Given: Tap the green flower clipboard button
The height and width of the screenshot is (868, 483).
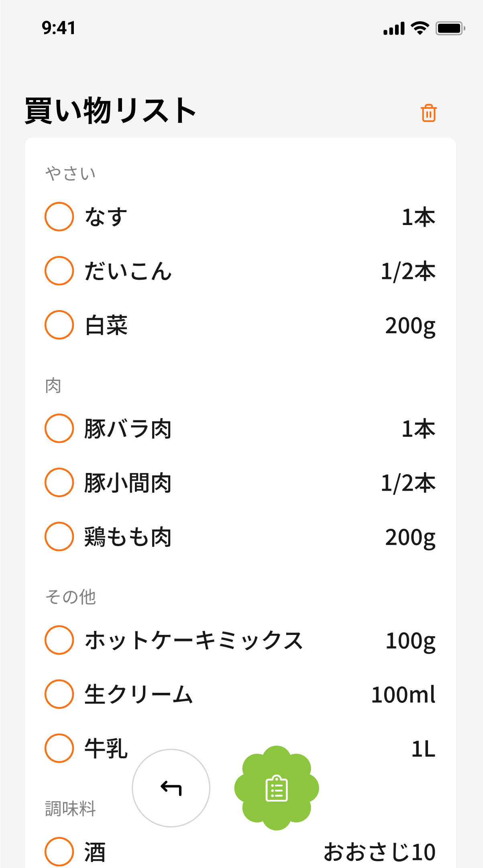Looking at the screenshot, I should coord(277,788).
